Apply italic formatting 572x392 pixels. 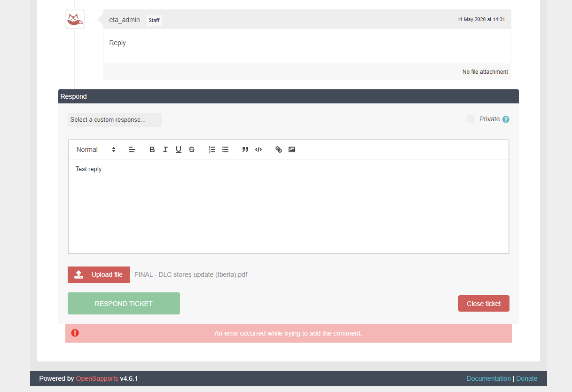click(x=165, y=149)
